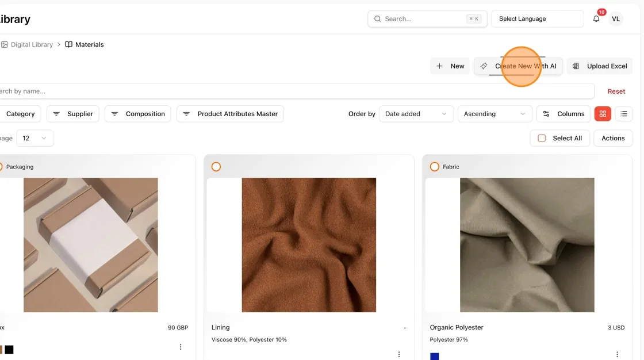Go to Digital Library breadcrumb

tap(32, 44)
